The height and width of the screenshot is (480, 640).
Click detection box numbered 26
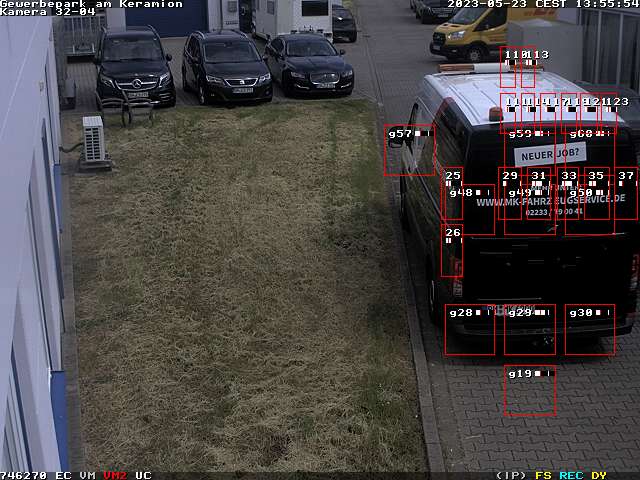[452, 251]
